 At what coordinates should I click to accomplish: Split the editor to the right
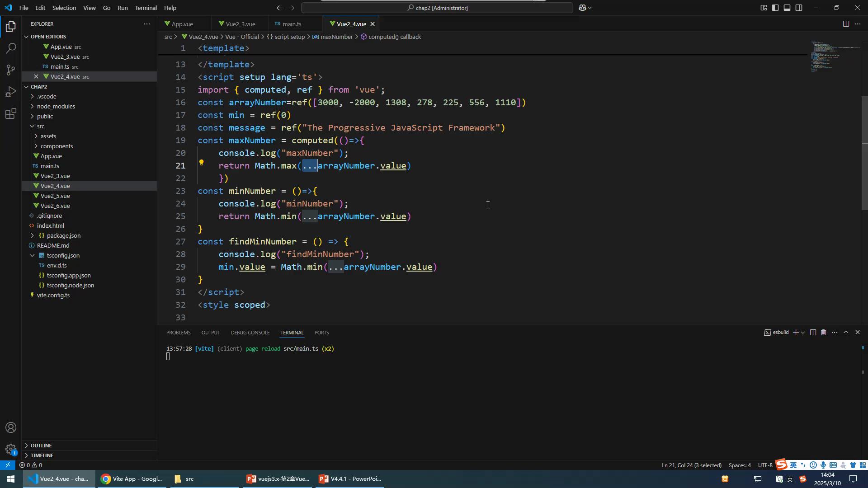point(846,24)
